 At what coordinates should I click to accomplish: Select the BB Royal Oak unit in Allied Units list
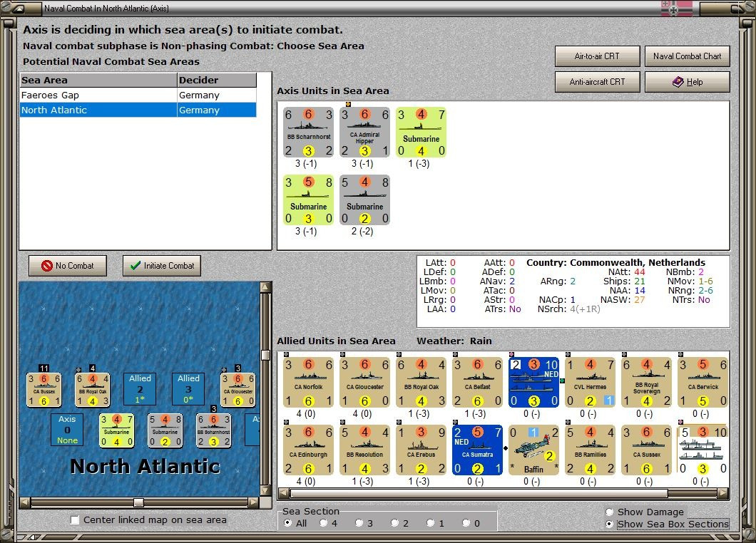pyautogui.click(x=422, y=383)
